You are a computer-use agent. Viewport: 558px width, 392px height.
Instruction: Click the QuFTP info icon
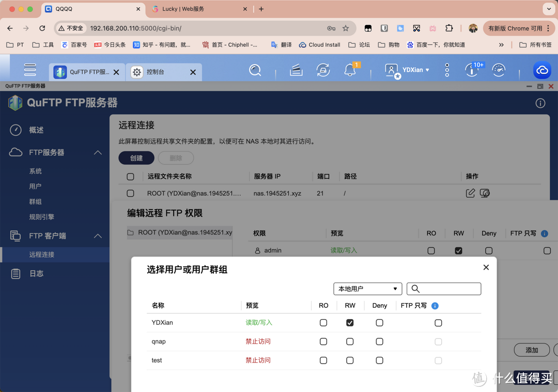(540, 103)
